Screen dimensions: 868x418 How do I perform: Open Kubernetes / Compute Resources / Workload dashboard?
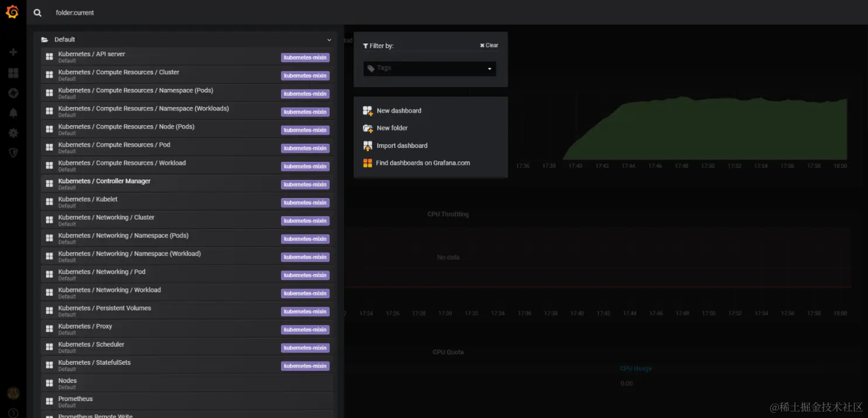(187, 165)
